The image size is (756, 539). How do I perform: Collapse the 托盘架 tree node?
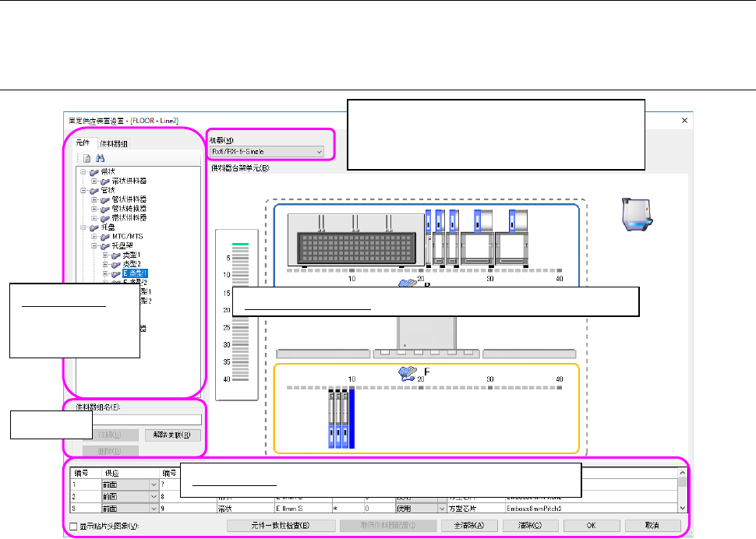pyautogui.click(x=94, y=245)
